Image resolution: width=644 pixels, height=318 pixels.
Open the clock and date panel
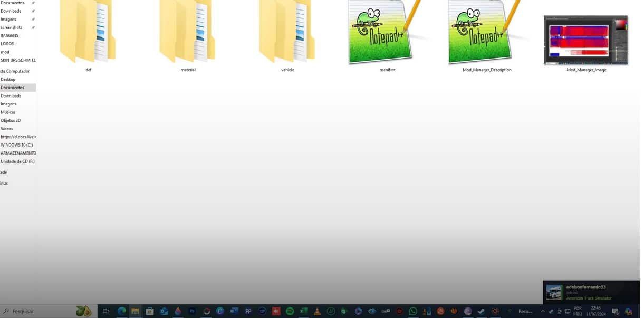click(x=596, y=311)
